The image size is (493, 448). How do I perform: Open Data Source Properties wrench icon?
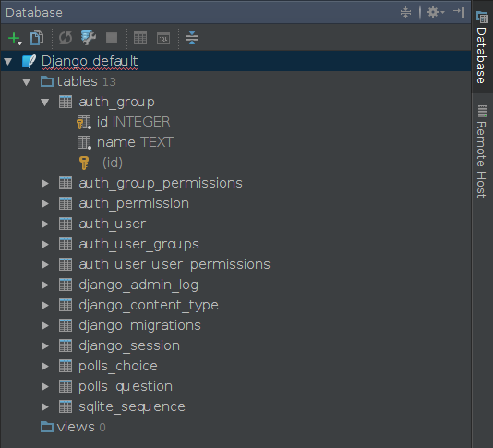89,38
